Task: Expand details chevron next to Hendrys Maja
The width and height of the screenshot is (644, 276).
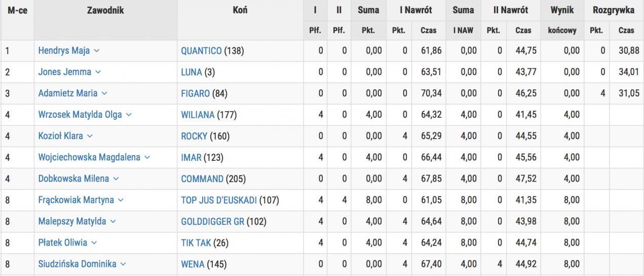Action: tap(97, 51)
